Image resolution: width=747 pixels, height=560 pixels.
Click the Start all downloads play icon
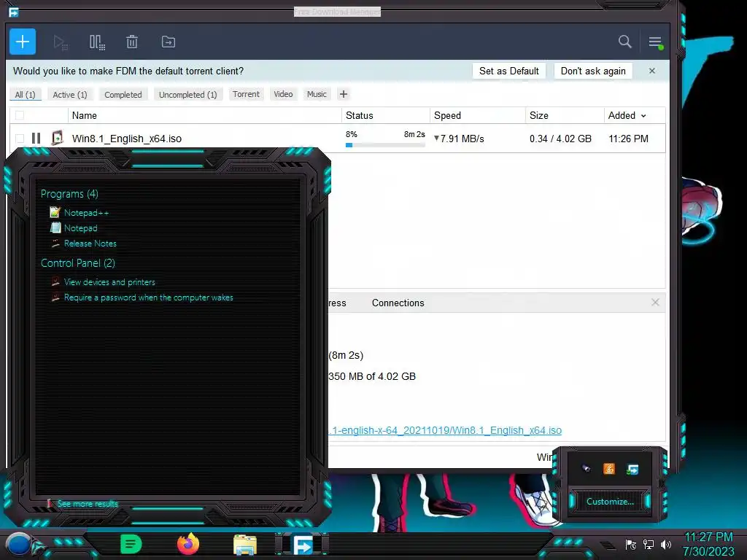coord(60,42)
